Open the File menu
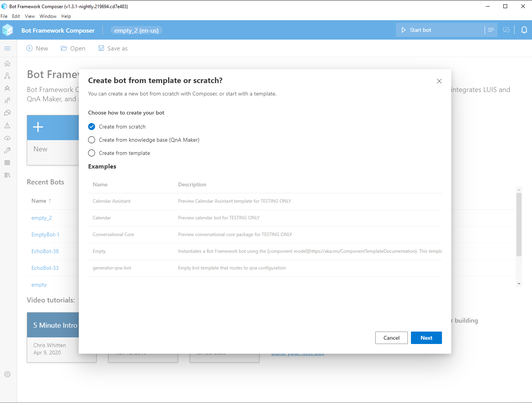The width and height of the screenshot is (532, 403). coord(4,16)
